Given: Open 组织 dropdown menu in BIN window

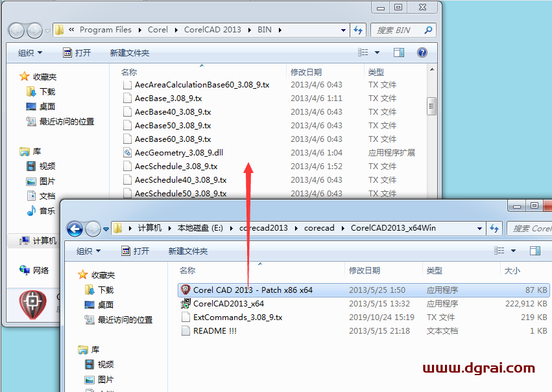Looking at the screenshot, I should [30, 52].
